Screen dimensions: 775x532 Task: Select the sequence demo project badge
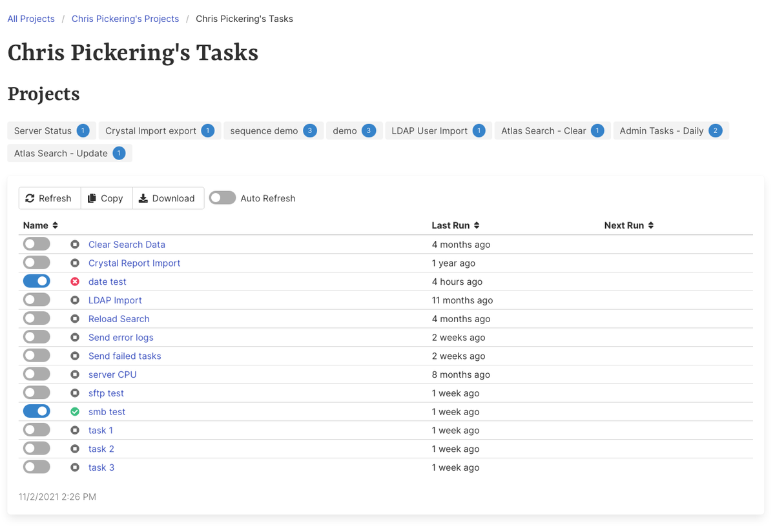point(273,130)
